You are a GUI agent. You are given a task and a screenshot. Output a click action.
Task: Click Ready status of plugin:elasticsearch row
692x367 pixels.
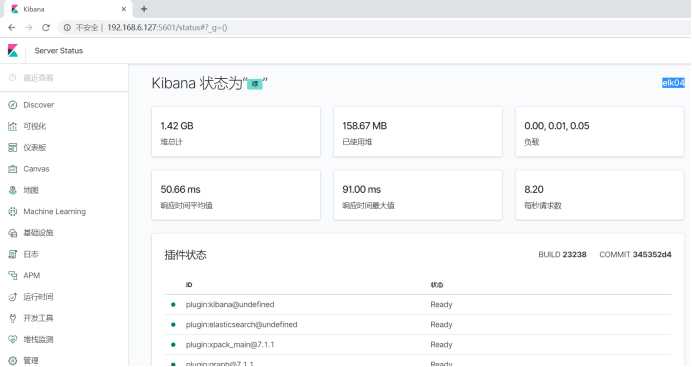pos(441,325)
